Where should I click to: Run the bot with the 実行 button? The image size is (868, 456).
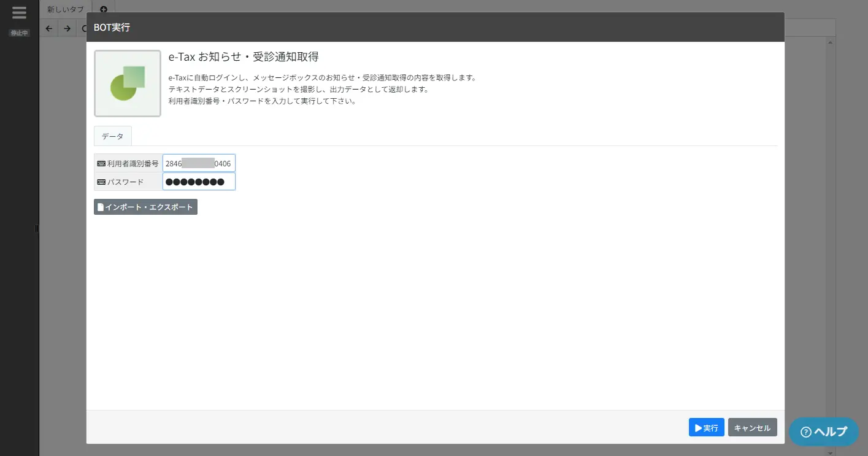707,428
